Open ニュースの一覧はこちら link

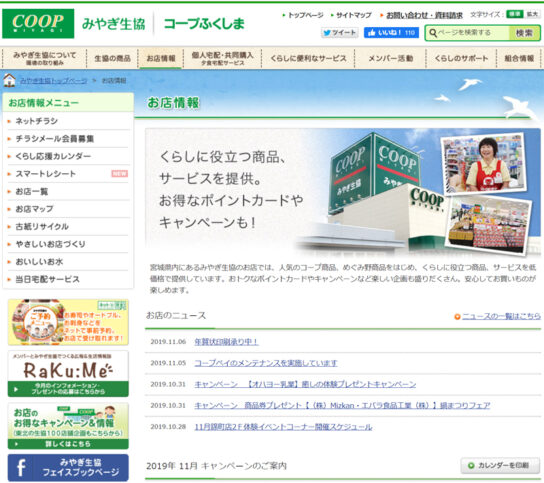coord(501,316)
